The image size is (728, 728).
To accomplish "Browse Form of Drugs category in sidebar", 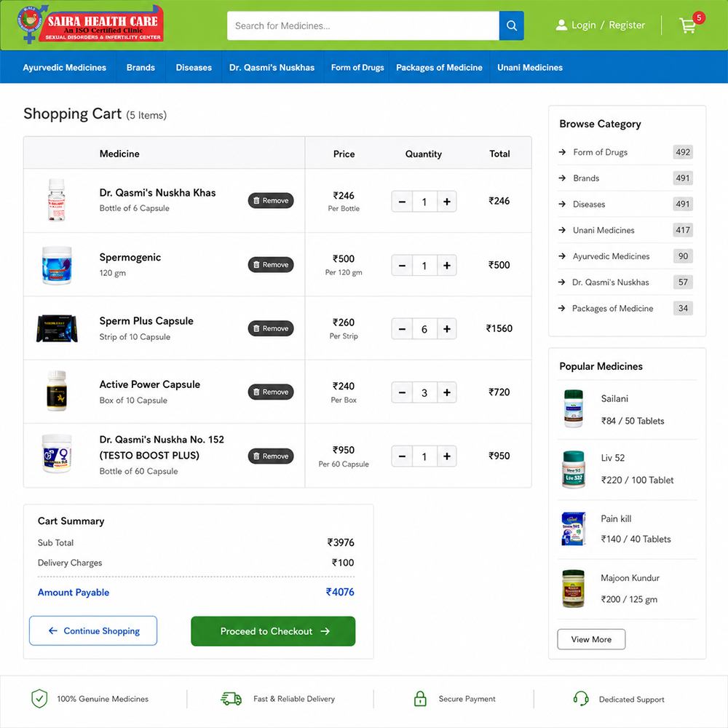I will point(625,152).
